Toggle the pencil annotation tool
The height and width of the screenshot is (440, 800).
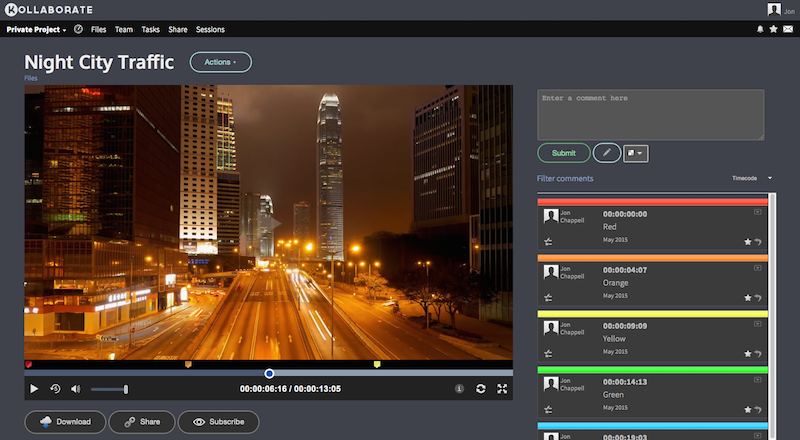[607, 153]
